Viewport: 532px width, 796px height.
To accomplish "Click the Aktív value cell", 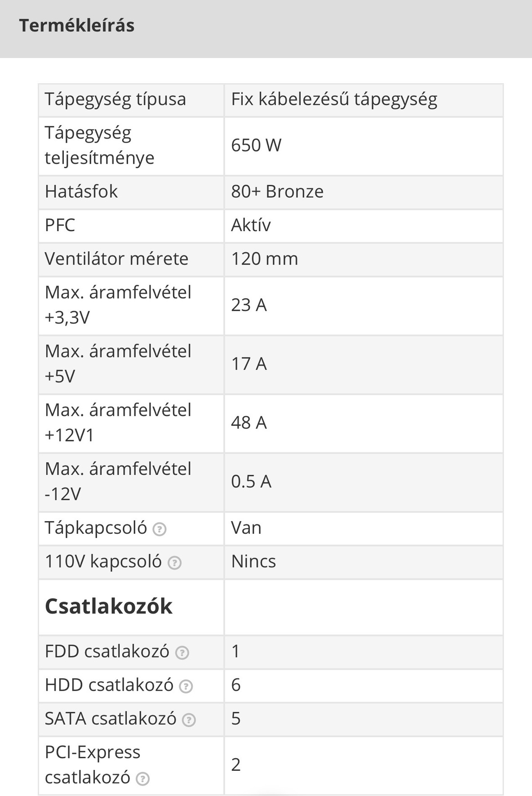I will point(251,225).
